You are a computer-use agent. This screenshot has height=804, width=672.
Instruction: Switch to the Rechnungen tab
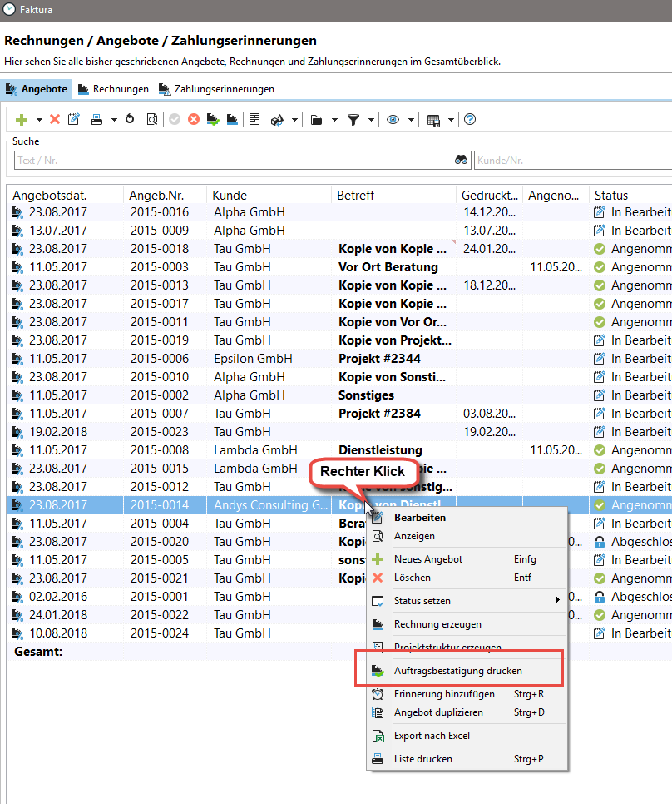(112, 89)
